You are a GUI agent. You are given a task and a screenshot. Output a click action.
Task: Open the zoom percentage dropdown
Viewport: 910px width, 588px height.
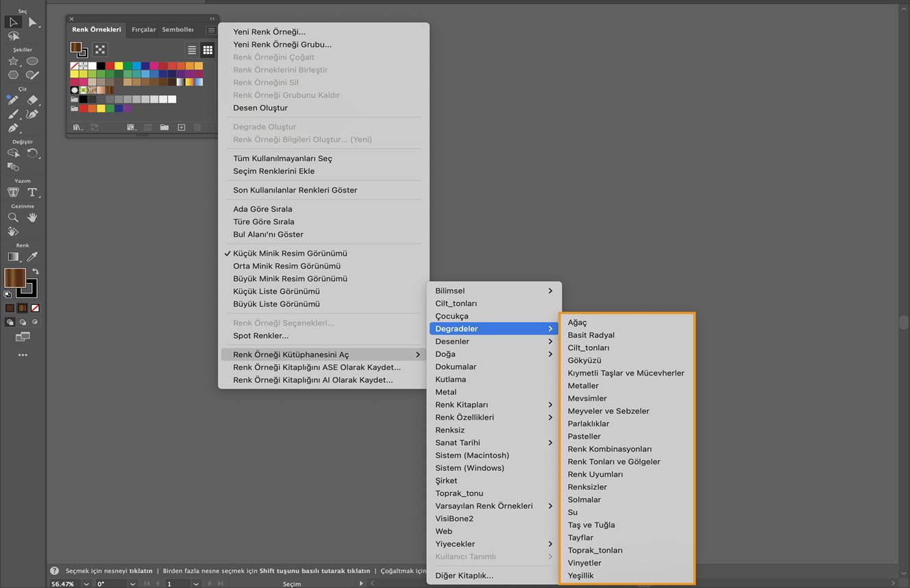[86, 584]
